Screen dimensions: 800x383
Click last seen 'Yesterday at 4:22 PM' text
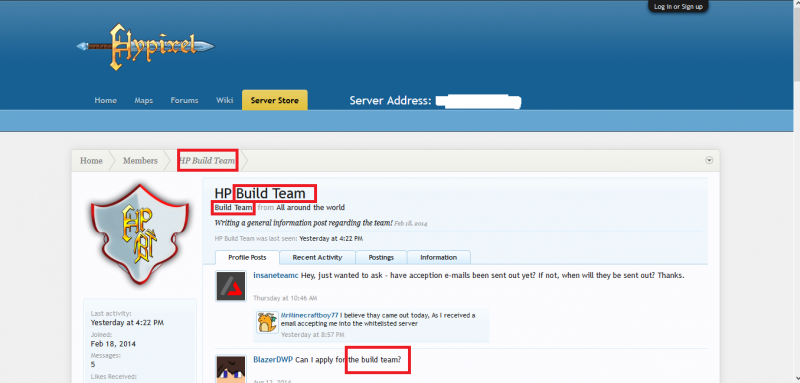click(331, 239)
